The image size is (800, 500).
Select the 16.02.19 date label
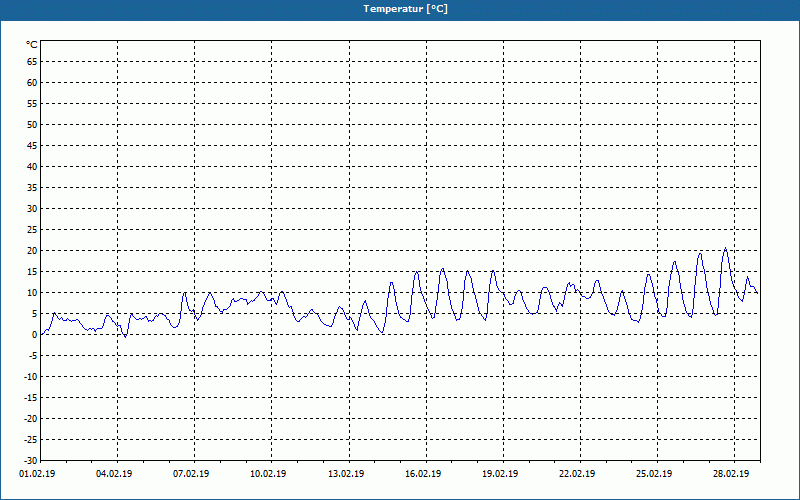[423, 473]
